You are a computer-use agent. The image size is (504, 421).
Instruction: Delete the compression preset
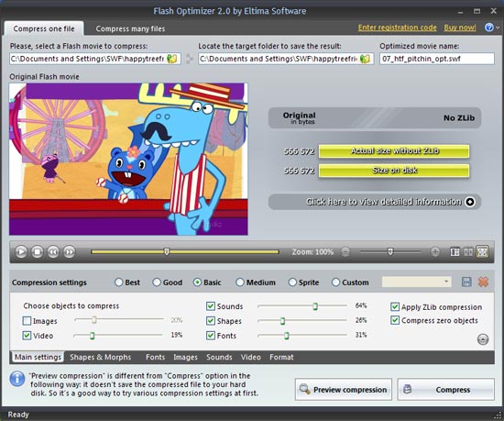pos(483,283)
